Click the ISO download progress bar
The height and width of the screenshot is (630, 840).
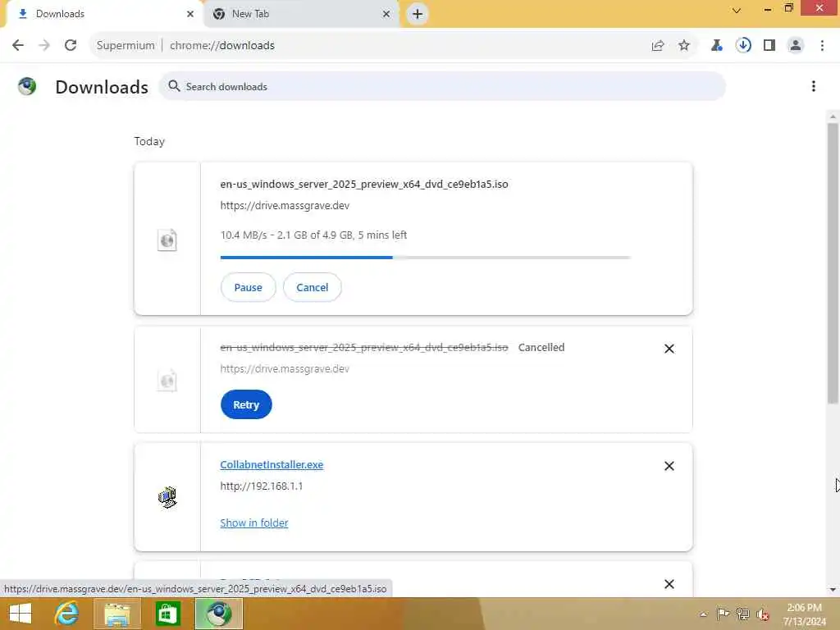click(426, 258)
